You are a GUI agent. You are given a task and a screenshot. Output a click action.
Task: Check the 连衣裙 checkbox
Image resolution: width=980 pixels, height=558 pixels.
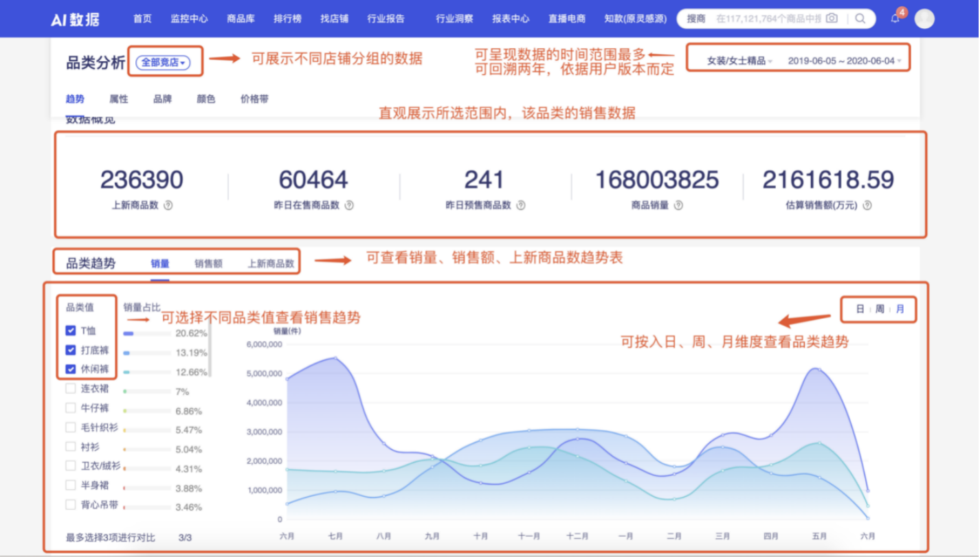(x=70, y=388)
